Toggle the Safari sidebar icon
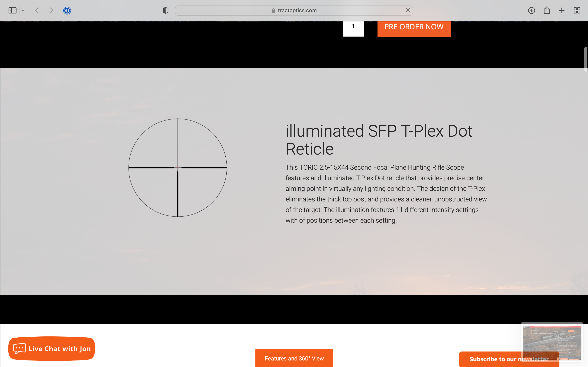Image resolution: width=588 pixels, height=367 pixels. tap(12, 10)
